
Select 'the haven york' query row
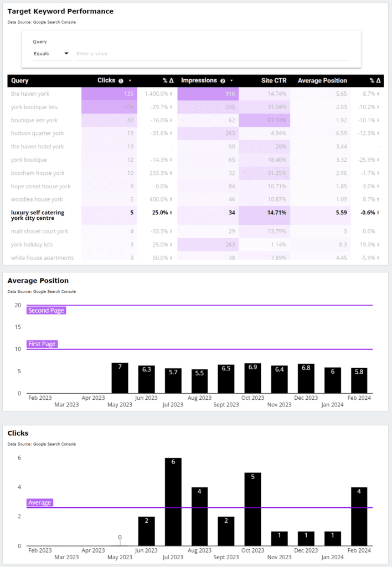click(x=30, y=94)
